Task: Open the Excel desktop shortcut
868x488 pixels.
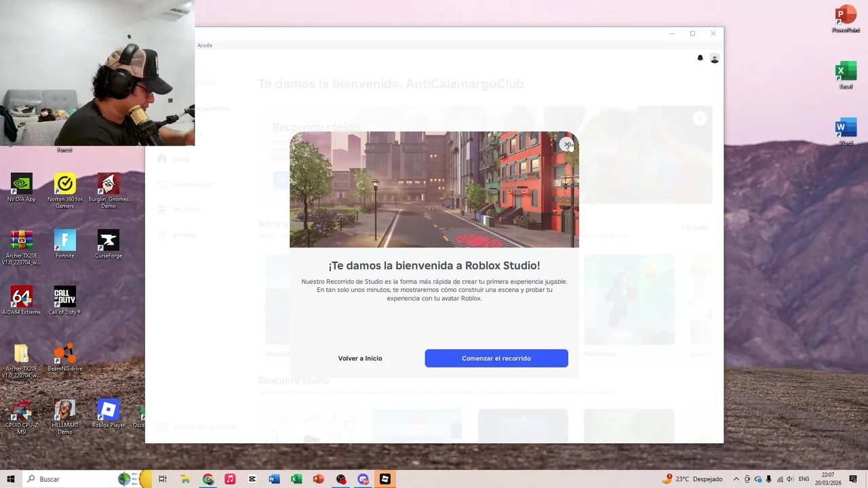Action: pos(846,75)
